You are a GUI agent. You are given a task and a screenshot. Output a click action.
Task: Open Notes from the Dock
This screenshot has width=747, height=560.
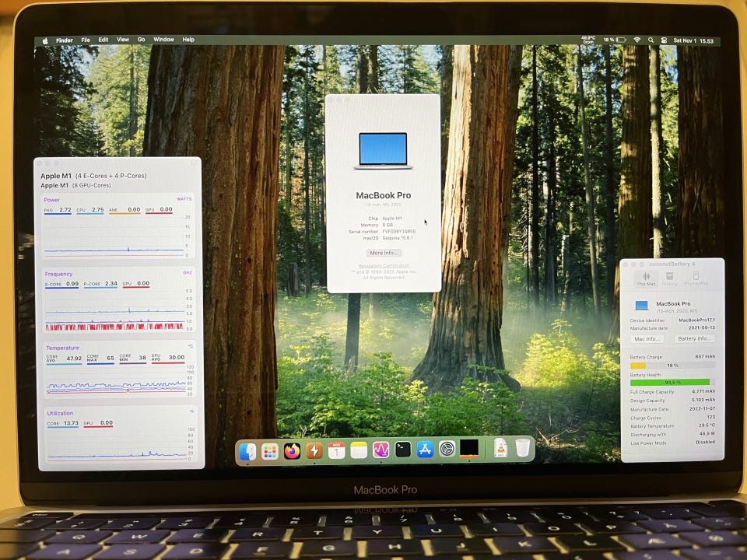359,450
